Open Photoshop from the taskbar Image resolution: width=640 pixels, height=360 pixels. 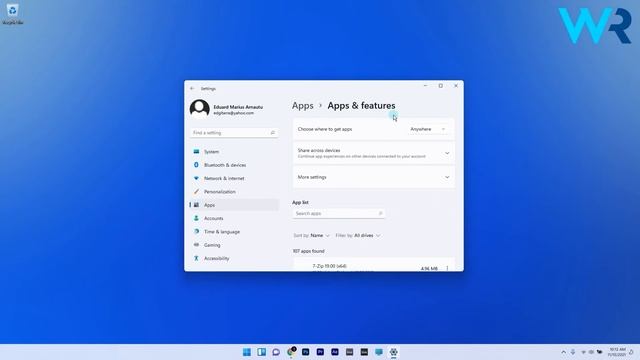(x=305, y=352)
